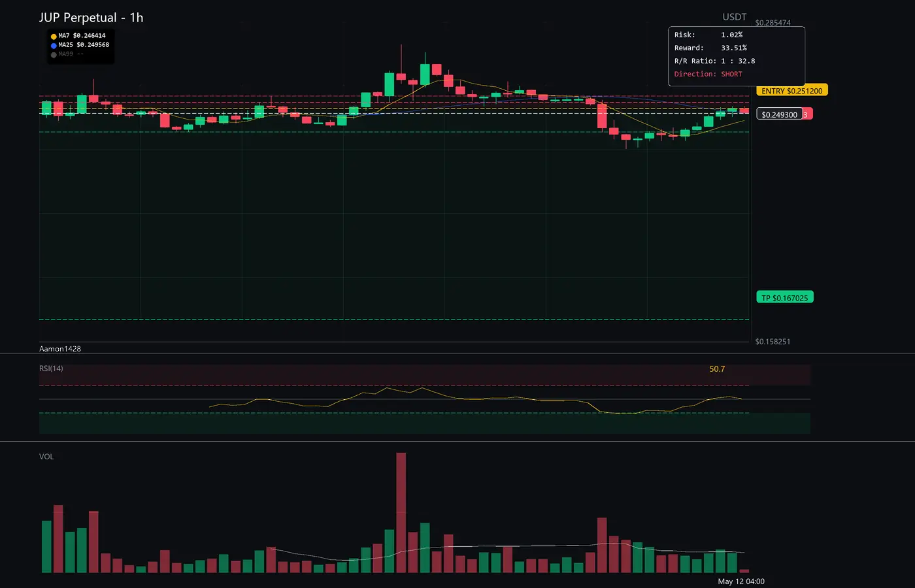Click the RSI(14) indicator label
This screenshot has height=588, width=915.
(x=51, y=368)
